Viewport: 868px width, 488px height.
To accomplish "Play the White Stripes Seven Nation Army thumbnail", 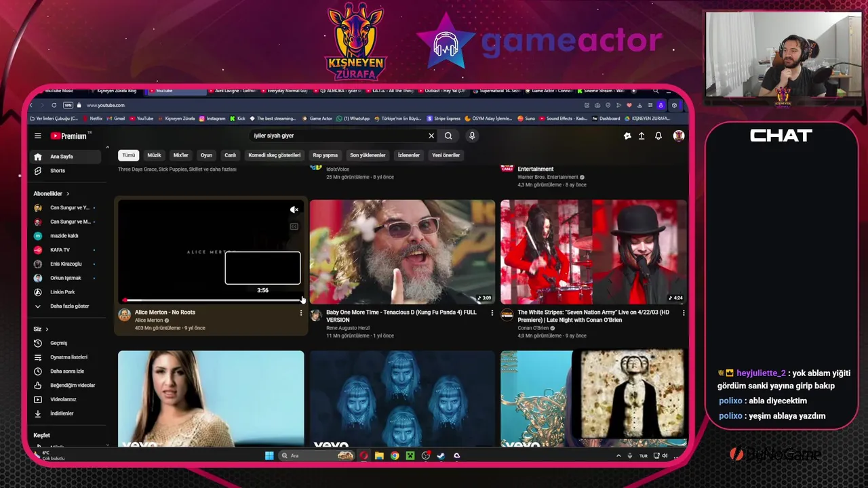I will point(593,252).
